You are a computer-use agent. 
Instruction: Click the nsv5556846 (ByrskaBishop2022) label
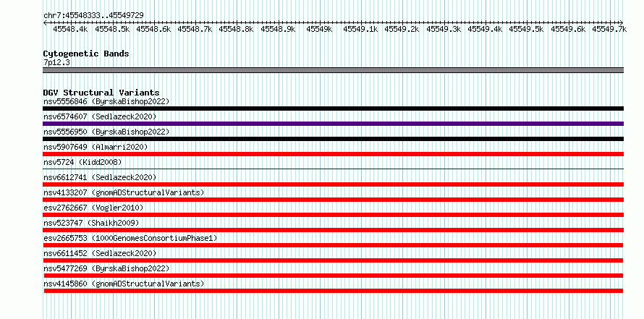[106, 101]
